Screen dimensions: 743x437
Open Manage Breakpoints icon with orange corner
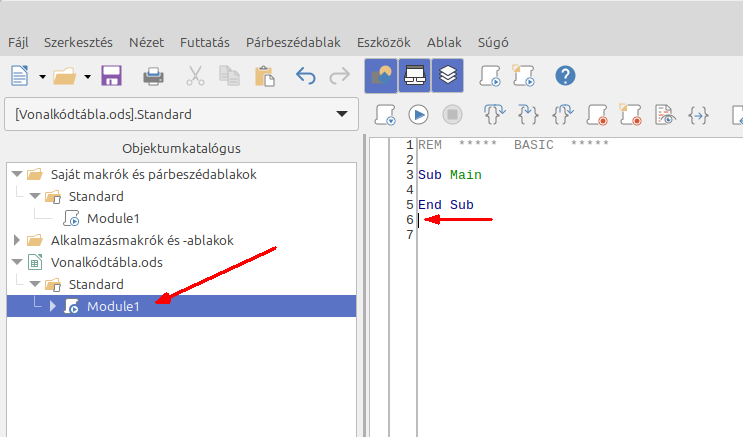(631, 115)
